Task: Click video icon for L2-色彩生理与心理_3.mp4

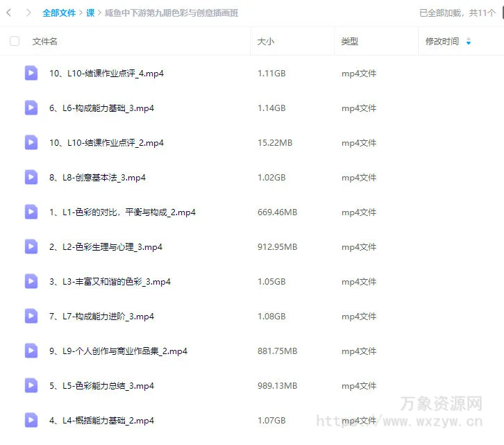Action: coord(31,246)
